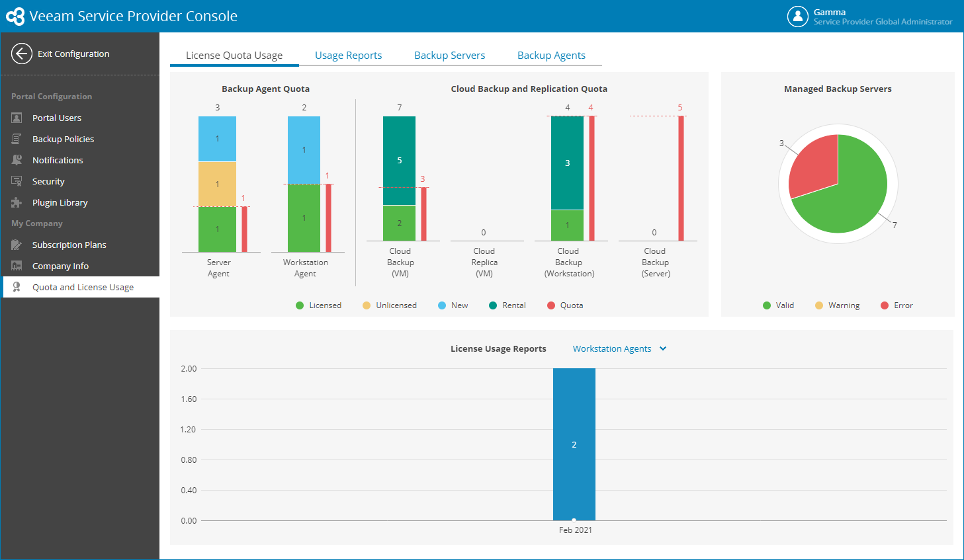Click Server Agent unlicensed yellow segment
Image resolution: width=964 pixels, height=560 pixels.
[x=217, y=184]
